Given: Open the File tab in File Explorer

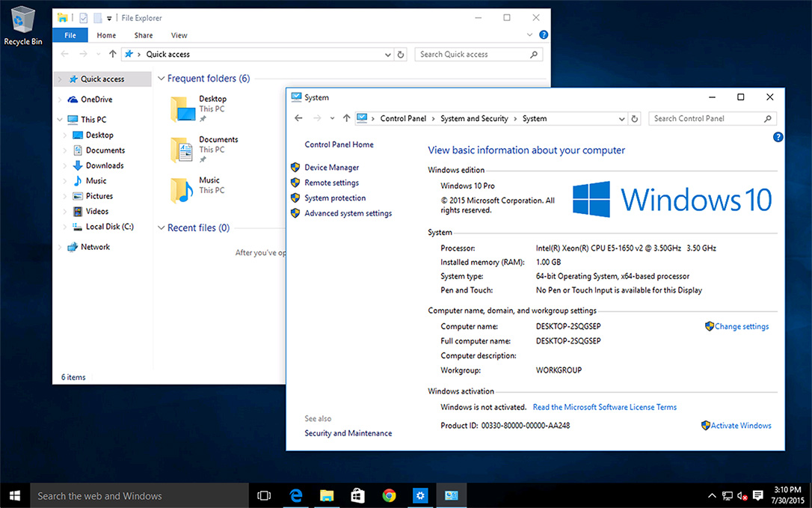Looking at the screenshot, I should point(70,35).
